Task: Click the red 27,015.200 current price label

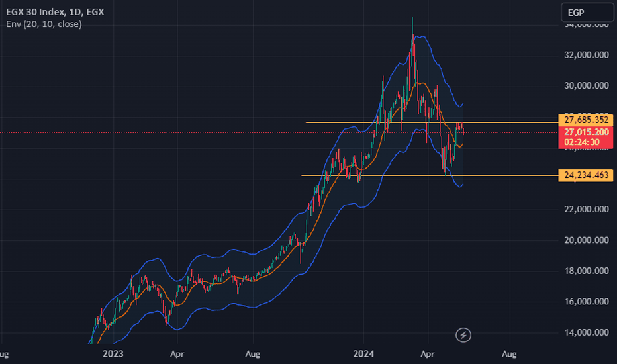Action: tap(585, 132)
